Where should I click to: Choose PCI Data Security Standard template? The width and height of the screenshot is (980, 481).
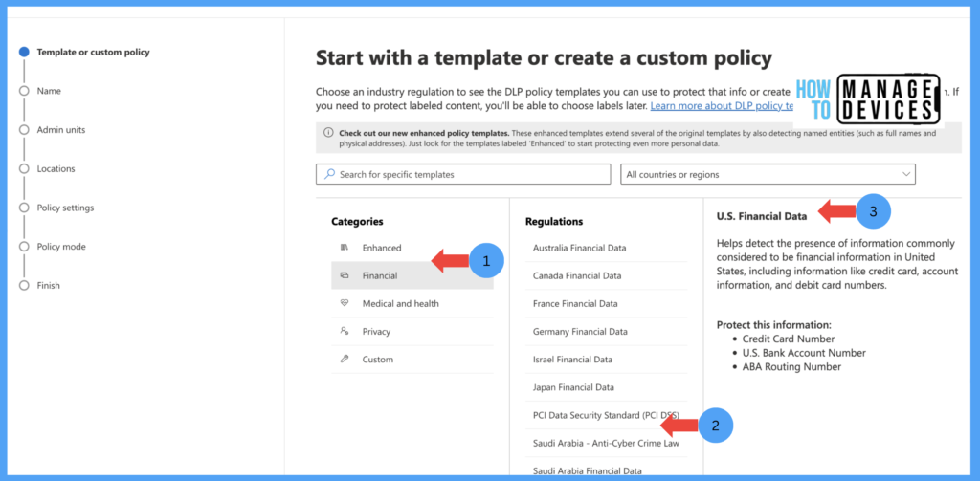click(603, 415)
